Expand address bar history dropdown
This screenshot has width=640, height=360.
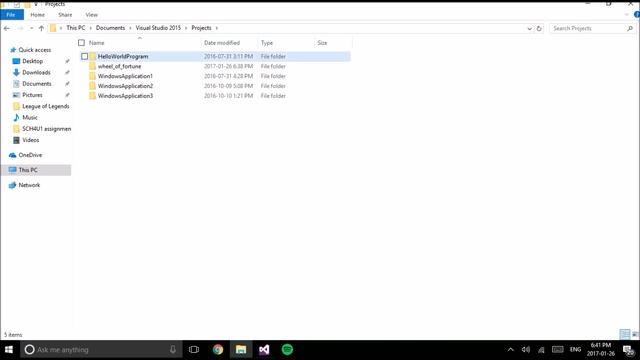coord(529,28)
